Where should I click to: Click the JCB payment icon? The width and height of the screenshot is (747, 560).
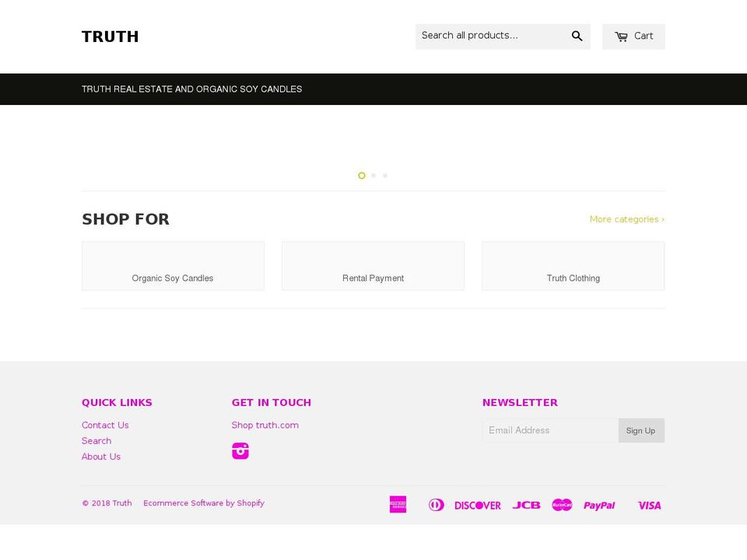pyautogui.click(x=527, y=506)
